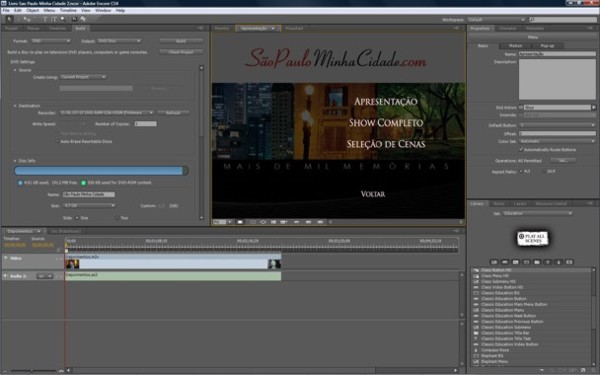
Task: Switch to the Flowchart tab
Action: tap(294, 28)
